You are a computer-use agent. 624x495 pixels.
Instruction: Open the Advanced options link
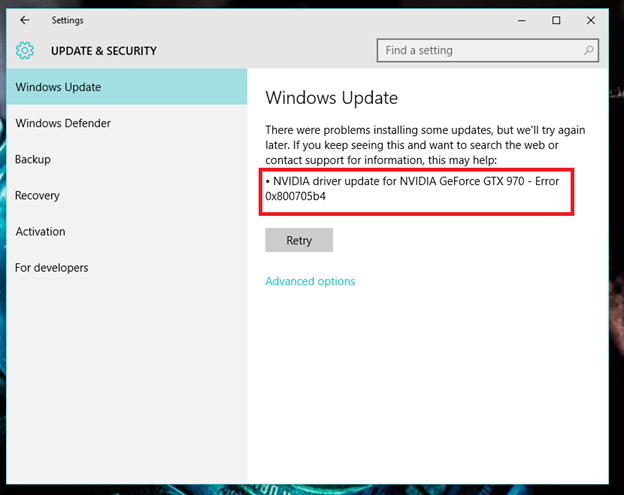click(310, 281)
